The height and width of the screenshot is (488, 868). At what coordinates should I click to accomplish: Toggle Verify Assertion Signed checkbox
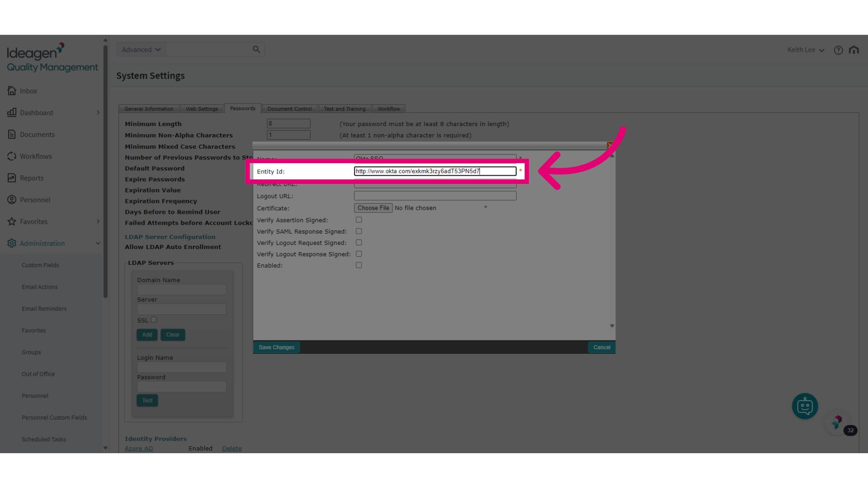[x=359, y=220]
